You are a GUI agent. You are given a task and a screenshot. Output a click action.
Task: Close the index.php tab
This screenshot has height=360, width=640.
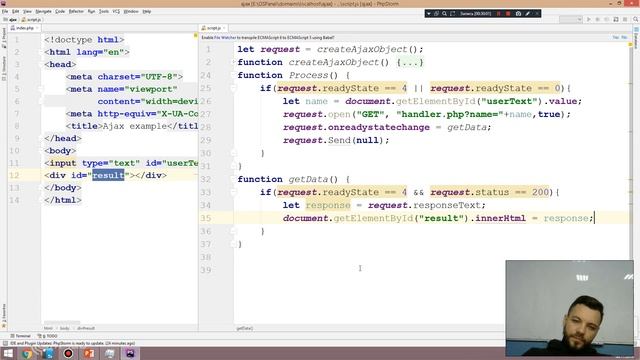click(x=38, y=28)
